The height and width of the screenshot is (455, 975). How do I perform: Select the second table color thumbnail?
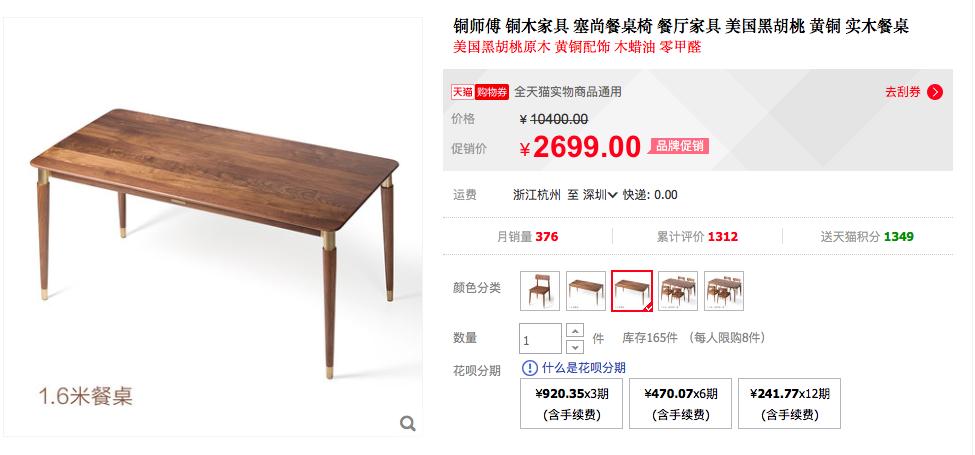(586, 291)
